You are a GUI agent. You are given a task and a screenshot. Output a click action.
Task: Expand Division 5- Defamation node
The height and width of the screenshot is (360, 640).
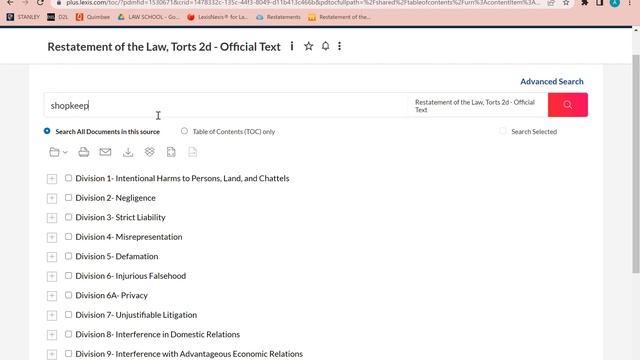pyautogui.click(x=52, y=257)
